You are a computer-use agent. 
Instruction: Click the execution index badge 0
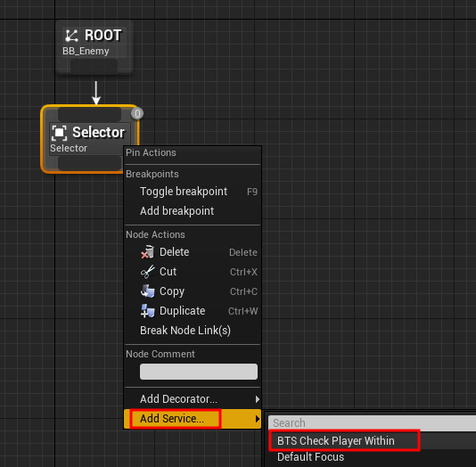[x=137, y=113]
